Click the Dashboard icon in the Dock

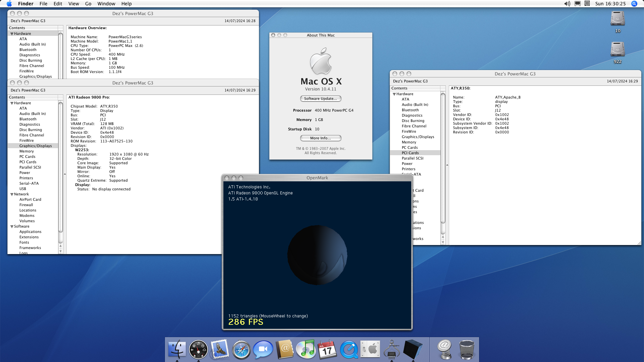(x=198, y=350)
